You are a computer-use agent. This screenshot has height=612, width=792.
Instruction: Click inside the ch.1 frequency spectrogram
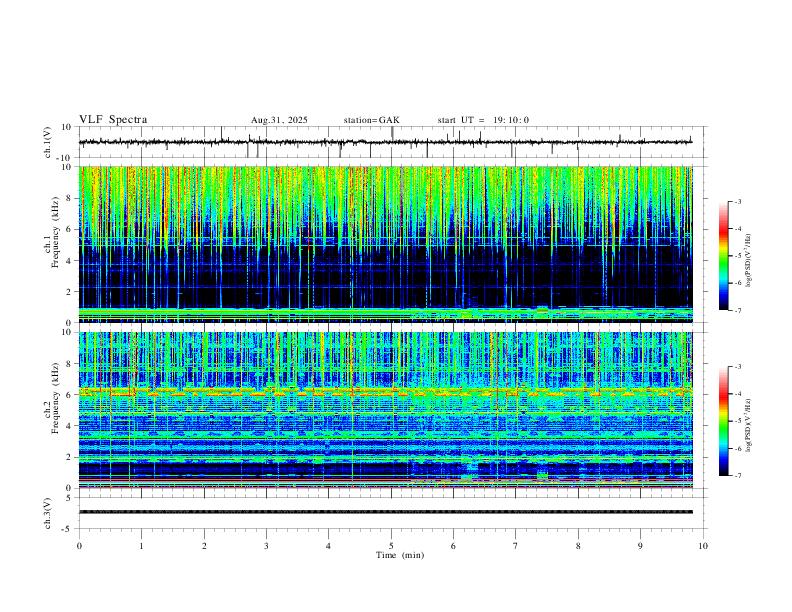[386, 244]
